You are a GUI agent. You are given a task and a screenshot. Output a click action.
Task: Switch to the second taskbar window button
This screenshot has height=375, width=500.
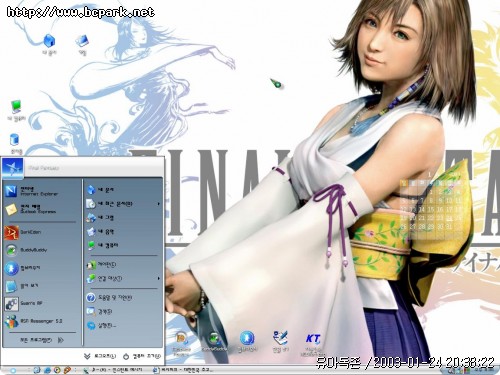point(184,370)
